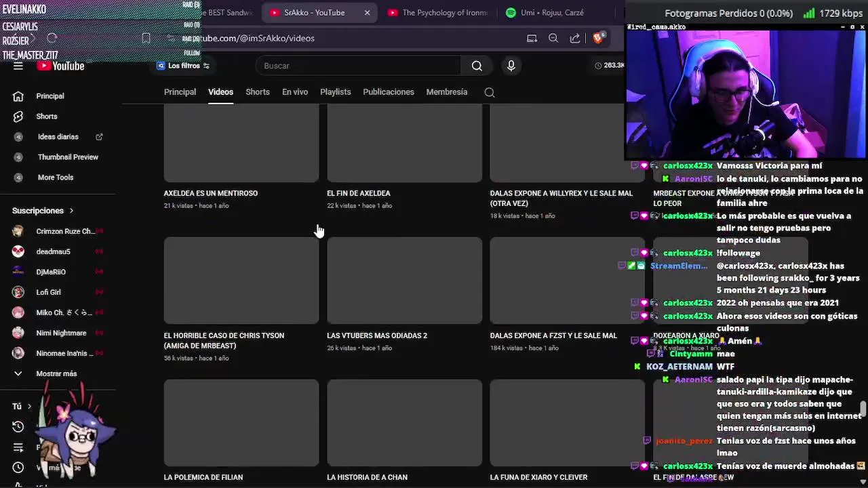Click the search magnifier button
The height and width of the screenshot is (488, 868).
[477, 66]
